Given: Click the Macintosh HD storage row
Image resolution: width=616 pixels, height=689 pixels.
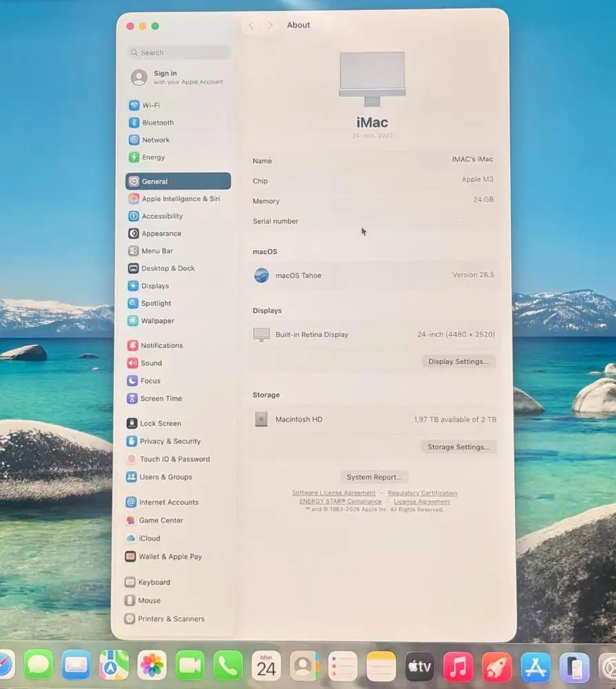Looking at the screenshot, I should (374, 419).
